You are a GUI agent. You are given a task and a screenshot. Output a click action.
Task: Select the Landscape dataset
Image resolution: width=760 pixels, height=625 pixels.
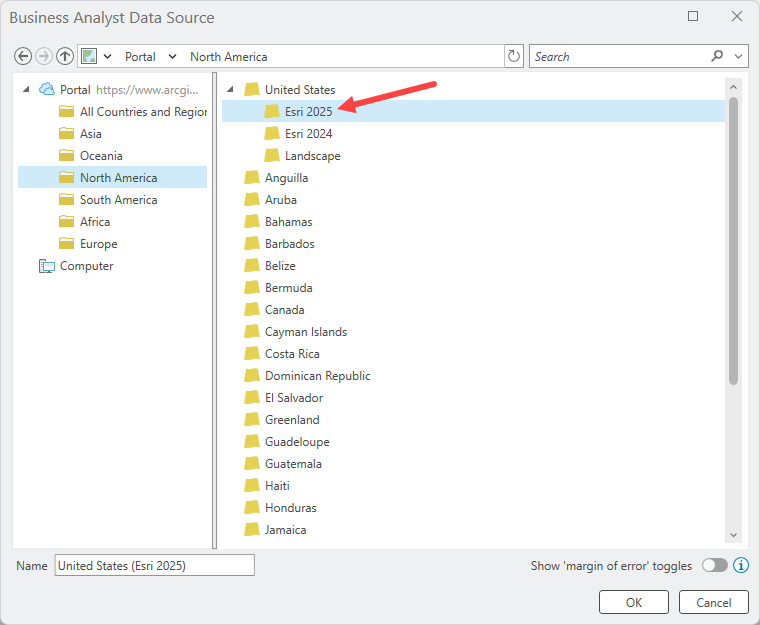pos(302,156)
